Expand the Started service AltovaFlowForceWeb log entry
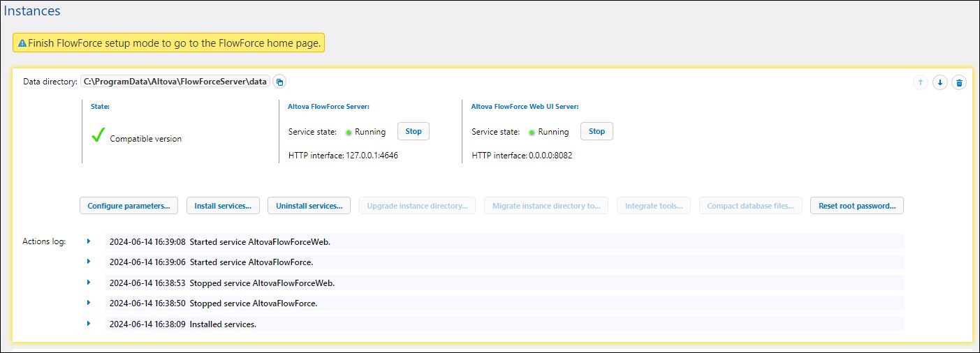Image resolution: width=980 pixels, height=353 pixels. (89, 241)
